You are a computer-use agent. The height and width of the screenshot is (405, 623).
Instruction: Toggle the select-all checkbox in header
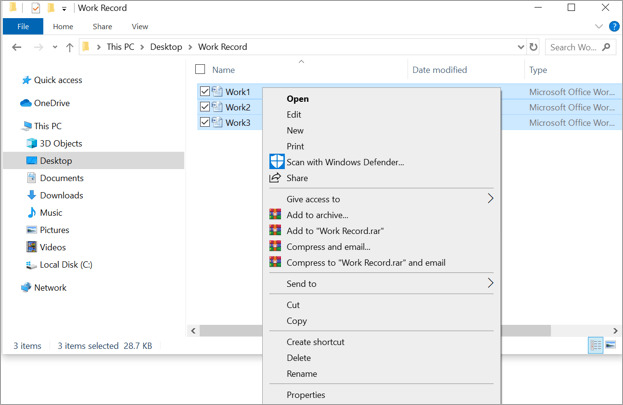point(200,70)
